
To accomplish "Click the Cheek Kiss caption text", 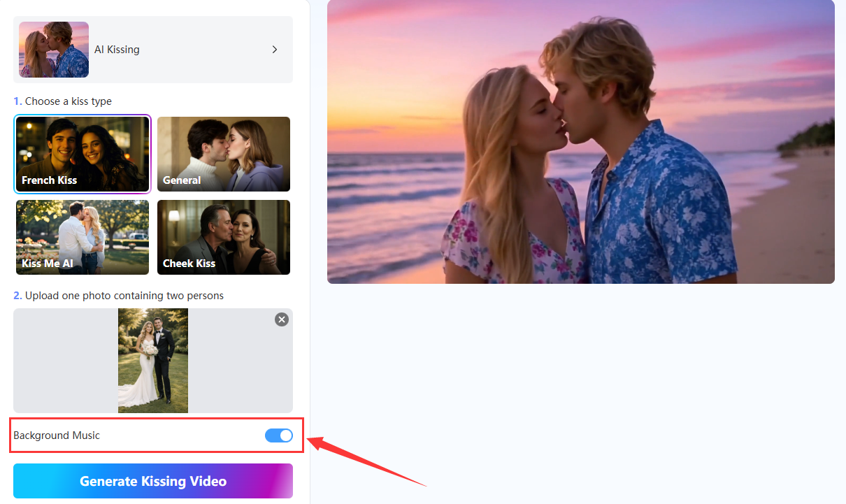I will coord(189,264).
